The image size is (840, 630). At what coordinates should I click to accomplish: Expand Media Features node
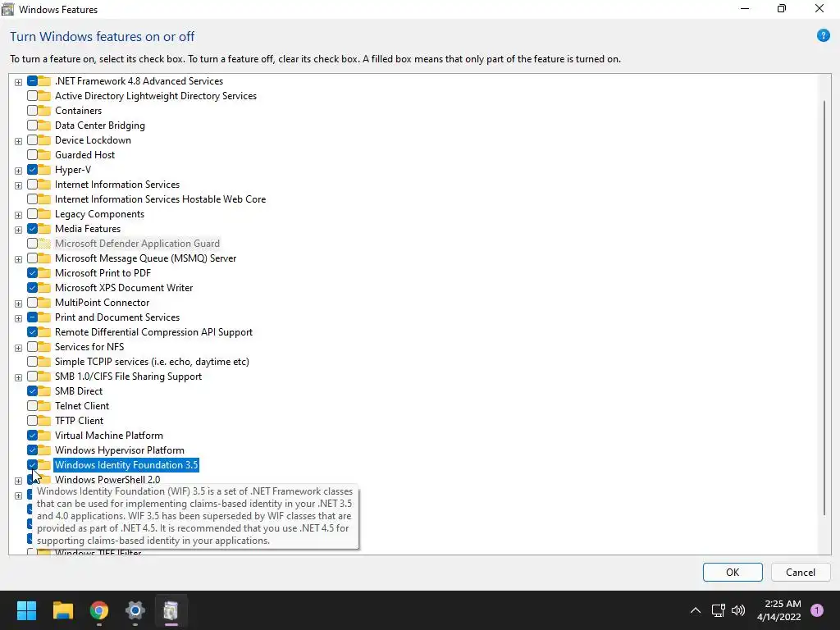pyautogui.click(x=18, y=230)
